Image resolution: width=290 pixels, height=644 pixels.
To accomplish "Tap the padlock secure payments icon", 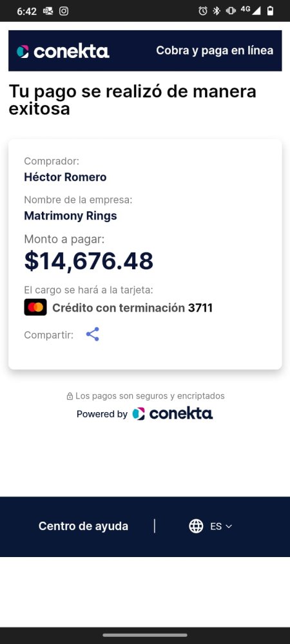I will coord(70,396).
